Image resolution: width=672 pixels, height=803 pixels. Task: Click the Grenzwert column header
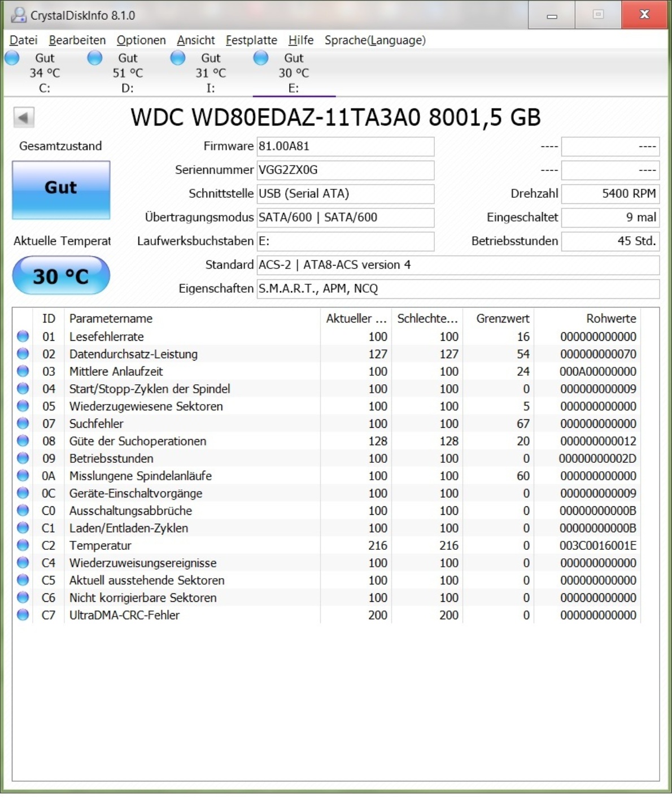point(498,318)
